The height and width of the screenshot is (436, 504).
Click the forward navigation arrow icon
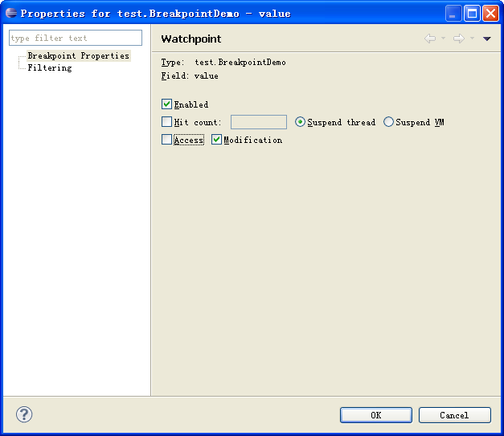pyautogui.click(x=459, y=39)
